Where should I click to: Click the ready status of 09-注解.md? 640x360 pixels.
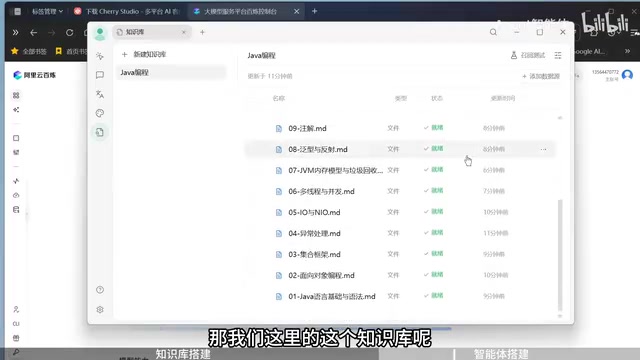point(433,128)
